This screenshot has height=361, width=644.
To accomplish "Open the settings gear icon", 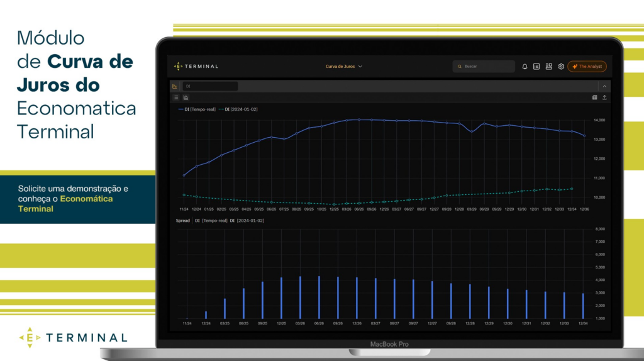I will pyautogui.click(x=561, y=67).
